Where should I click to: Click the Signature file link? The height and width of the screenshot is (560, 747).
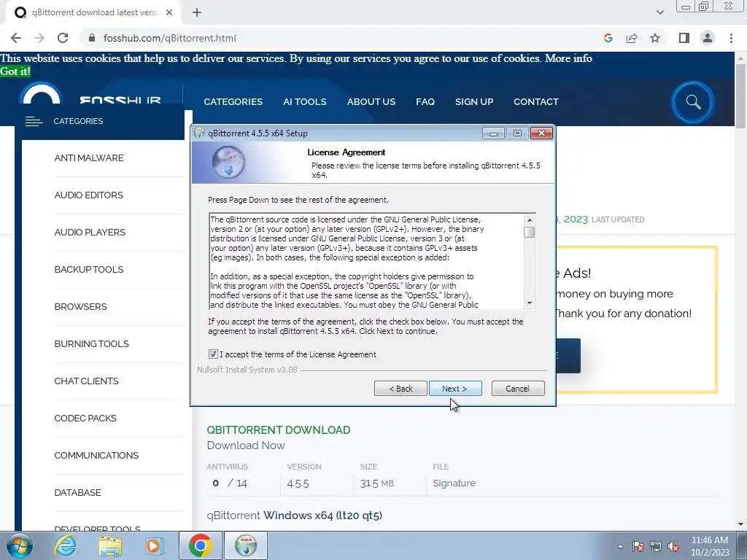454,483
